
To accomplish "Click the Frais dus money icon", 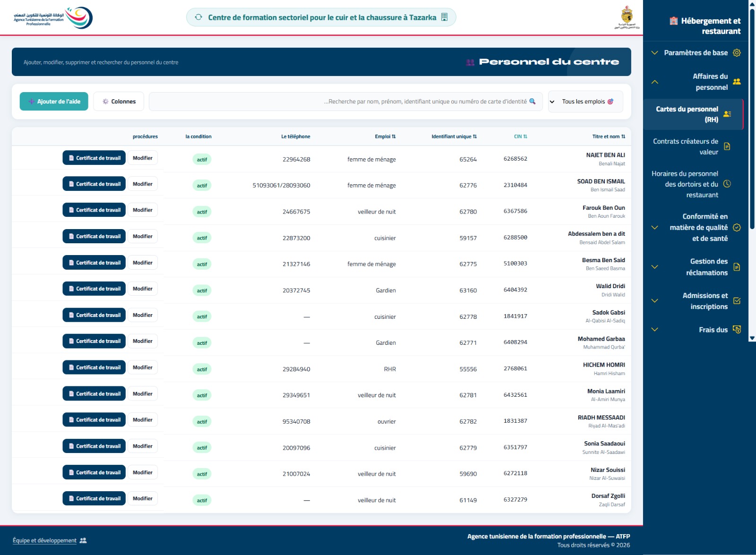I will pos(737,329).
